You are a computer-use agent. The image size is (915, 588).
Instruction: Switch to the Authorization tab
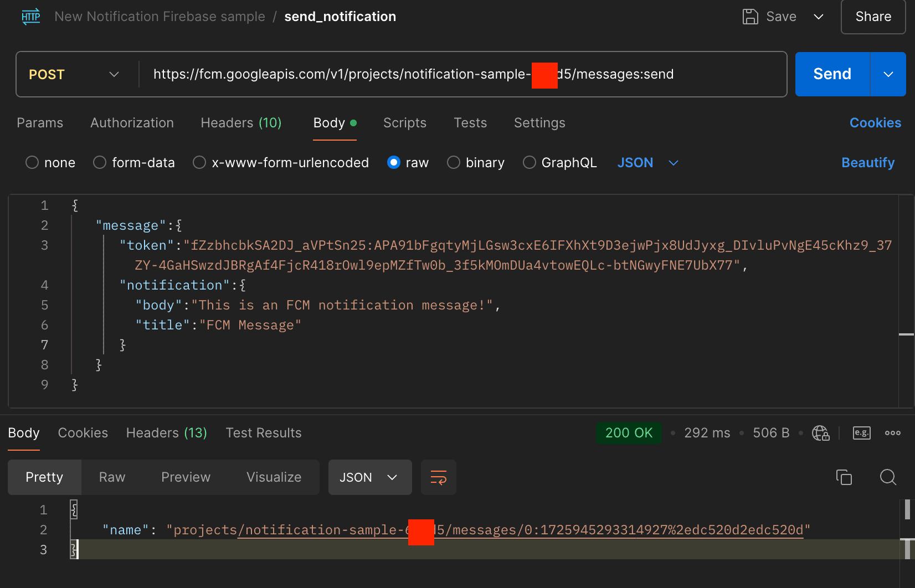[132, 123]
